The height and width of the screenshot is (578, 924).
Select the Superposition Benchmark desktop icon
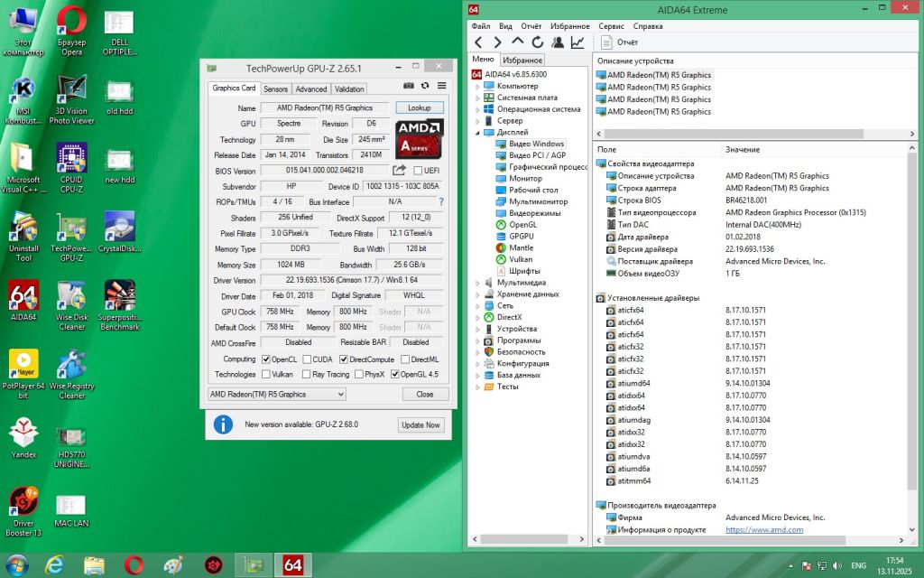point(120,305)
